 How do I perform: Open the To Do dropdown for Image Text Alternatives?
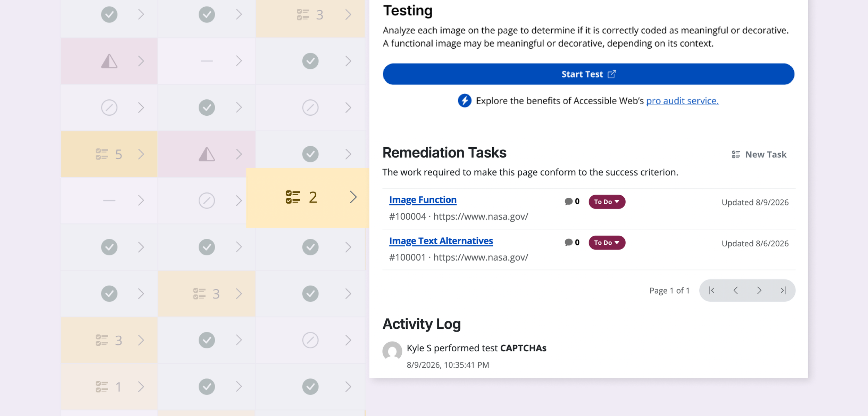click(x=607, y=243)
